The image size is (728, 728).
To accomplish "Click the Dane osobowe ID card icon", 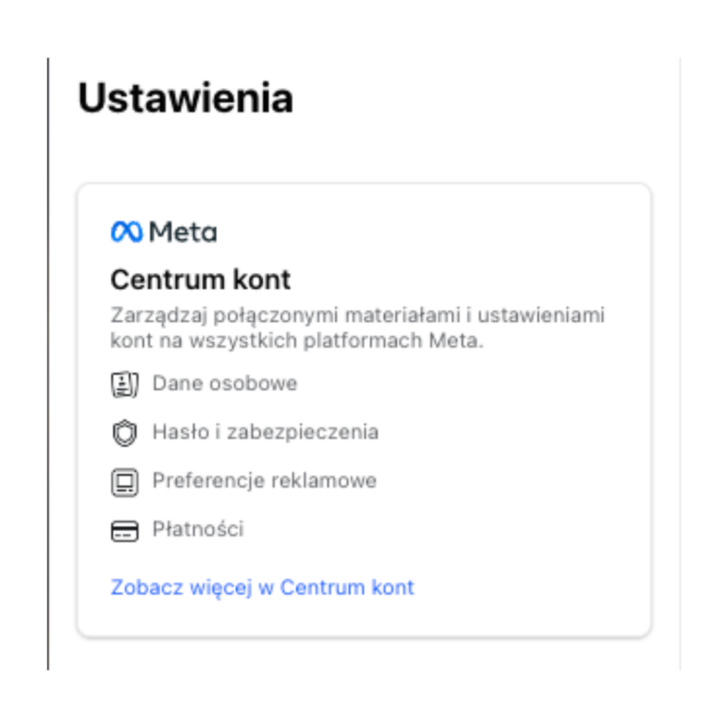I will [125, 385].
